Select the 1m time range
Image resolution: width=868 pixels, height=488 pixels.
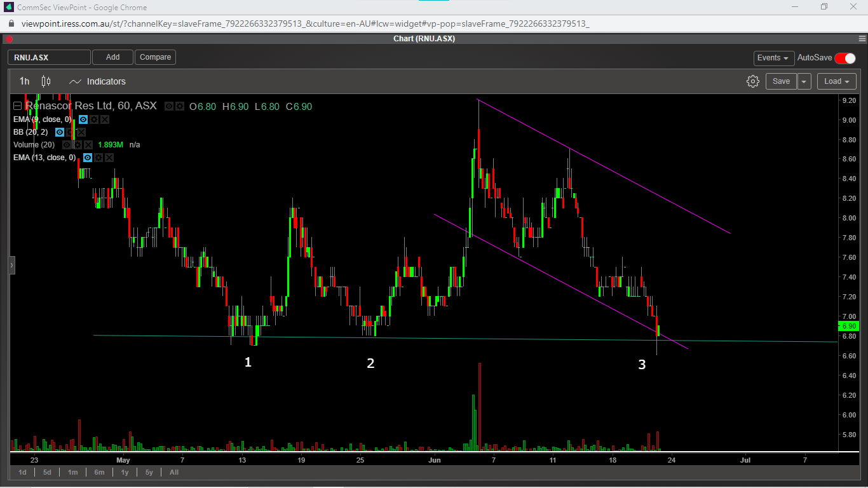coord(73,472)
